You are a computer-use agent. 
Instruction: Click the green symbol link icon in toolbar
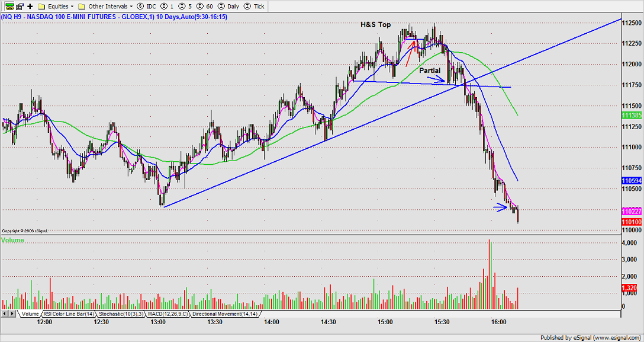(x=9, y=6)
